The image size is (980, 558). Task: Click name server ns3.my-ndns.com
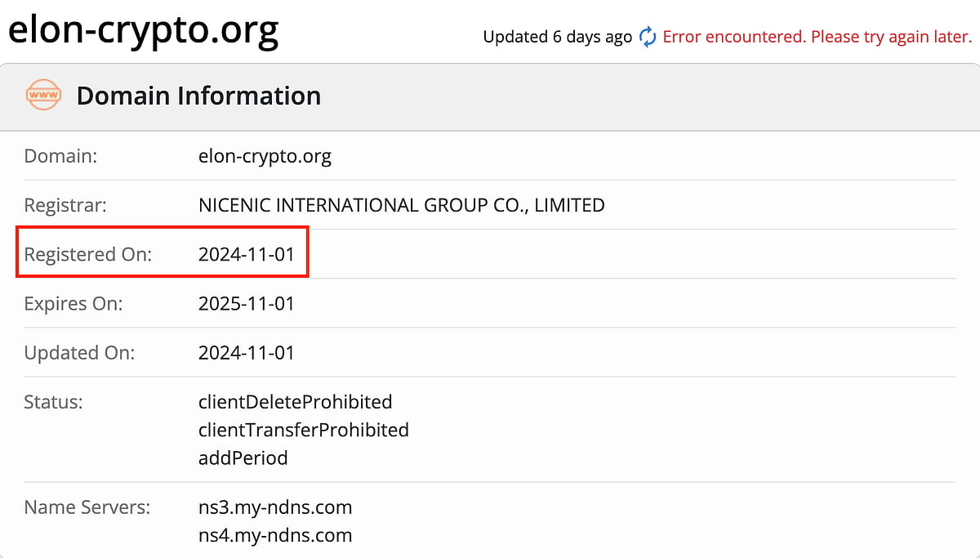274,507
